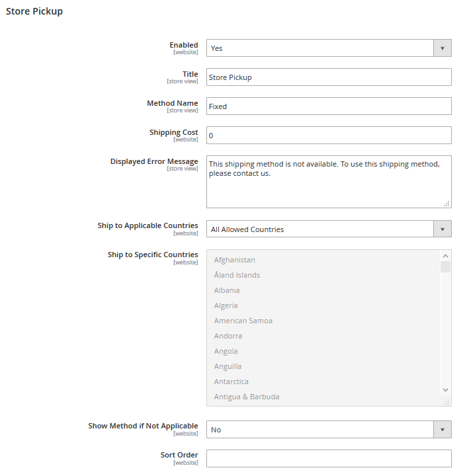The height and width of the screenshot is (476, 463).
Task: Select Antarctica from the countries list
Action: (231, 381)
